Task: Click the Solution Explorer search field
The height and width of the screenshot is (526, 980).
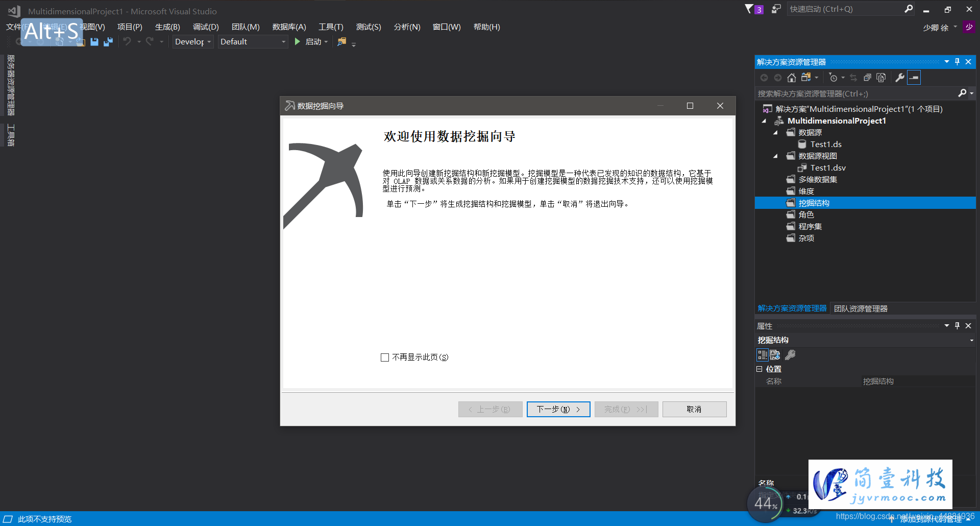Action: (x=856, y=93)
